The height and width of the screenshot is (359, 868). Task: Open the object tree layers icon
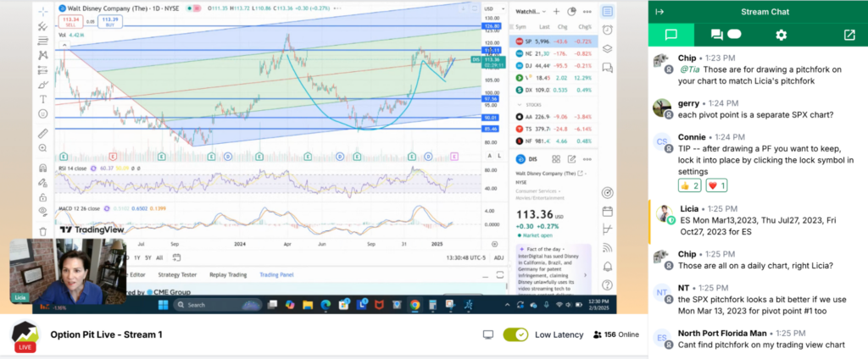coord(607,48)
